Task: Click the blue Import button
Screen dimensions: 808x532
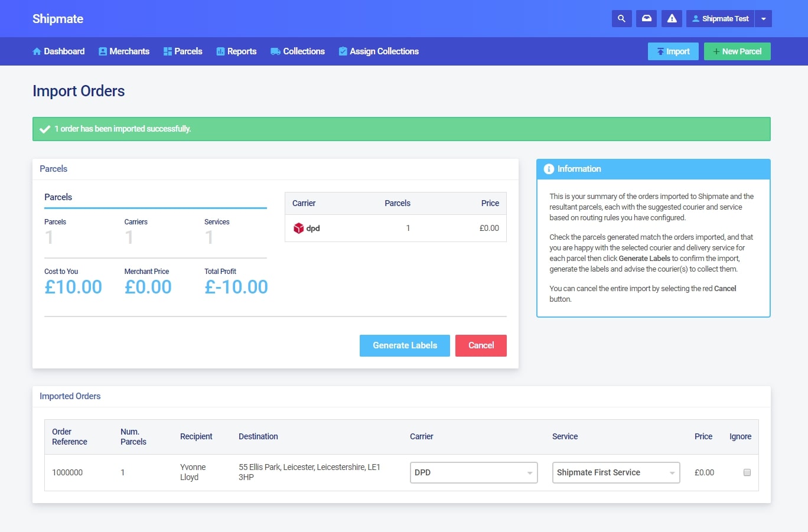Action: tap(673, 51)
